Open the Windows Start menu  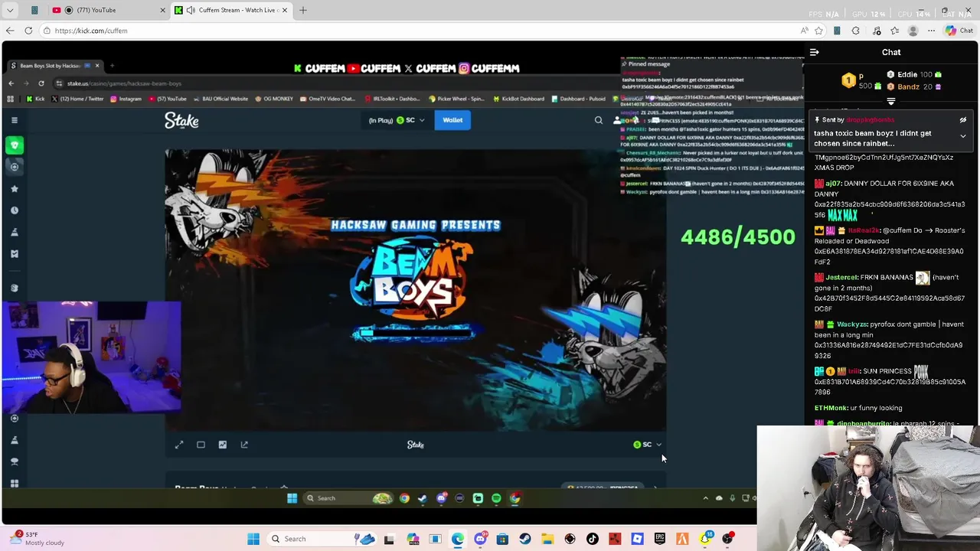pyautogui.click(x=253, y=539)
